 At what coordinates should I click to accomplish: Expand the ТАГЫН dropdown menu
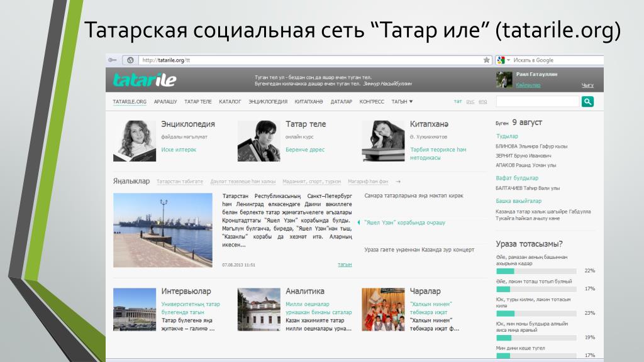pos(402,101)
